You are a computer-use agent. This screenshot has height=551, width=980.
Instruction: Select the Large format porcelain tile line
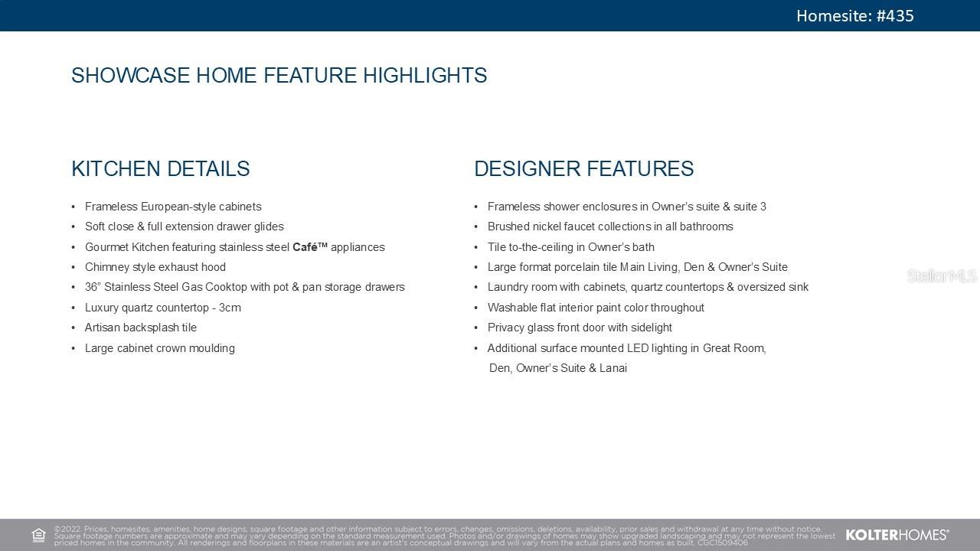pyautogui.click(x=638, y=267)
